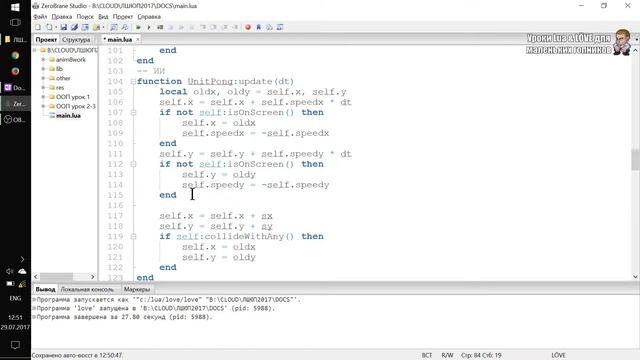Viewport: 640px width, 360px height.
Task: Click the Step Into toolbar icon
Action: (x=203, y=27)
